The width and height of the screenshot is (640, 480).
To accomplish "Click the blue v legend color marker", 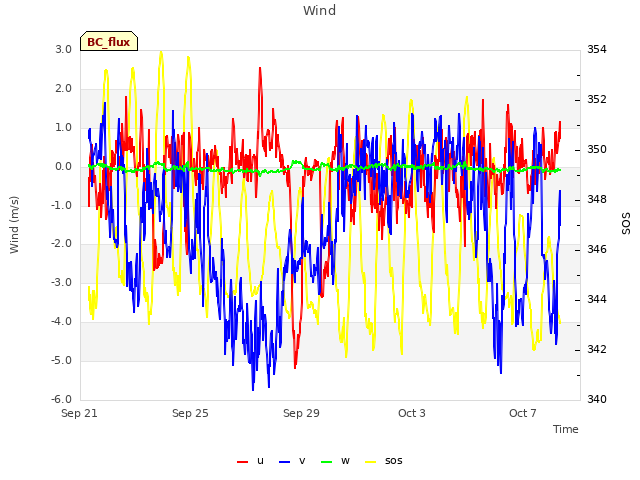I will click(284, 462).
